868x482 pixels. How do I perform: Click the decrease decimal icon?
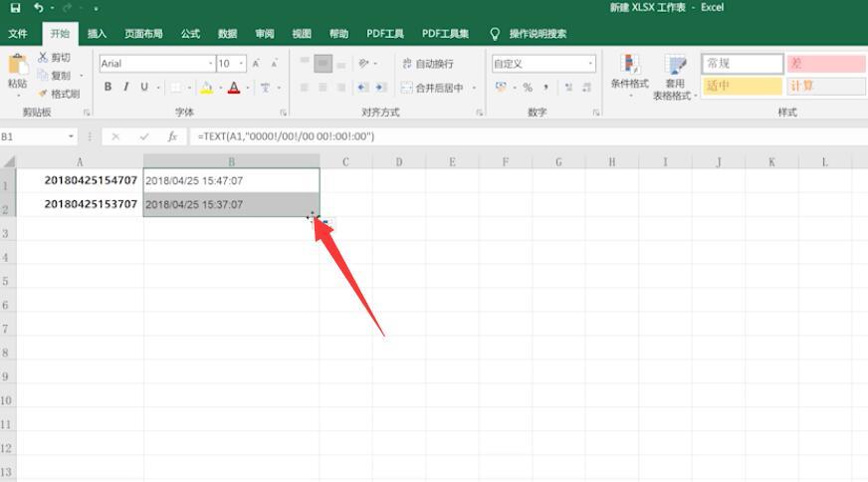coord(586,88)
